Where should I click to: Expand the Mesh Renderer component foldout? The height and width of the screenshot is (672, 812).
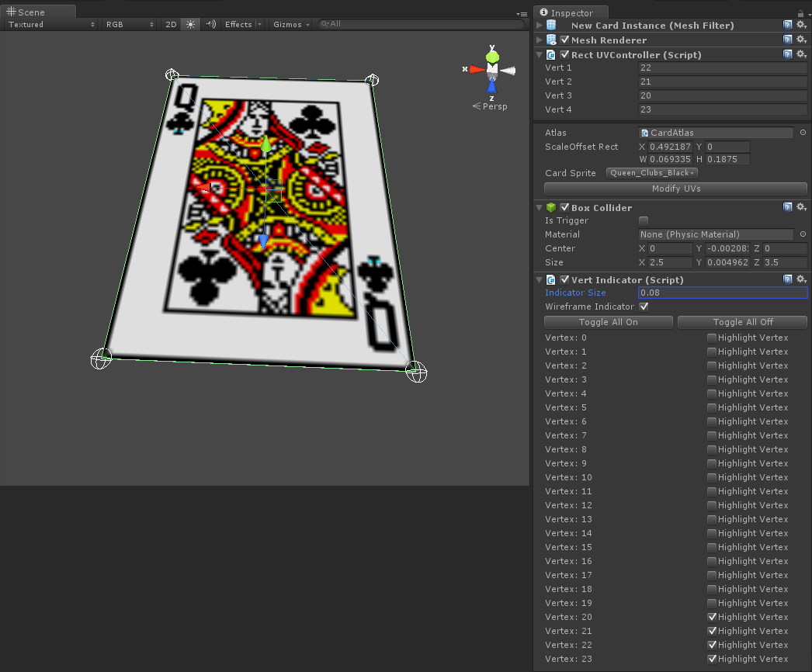coord(539,40)
